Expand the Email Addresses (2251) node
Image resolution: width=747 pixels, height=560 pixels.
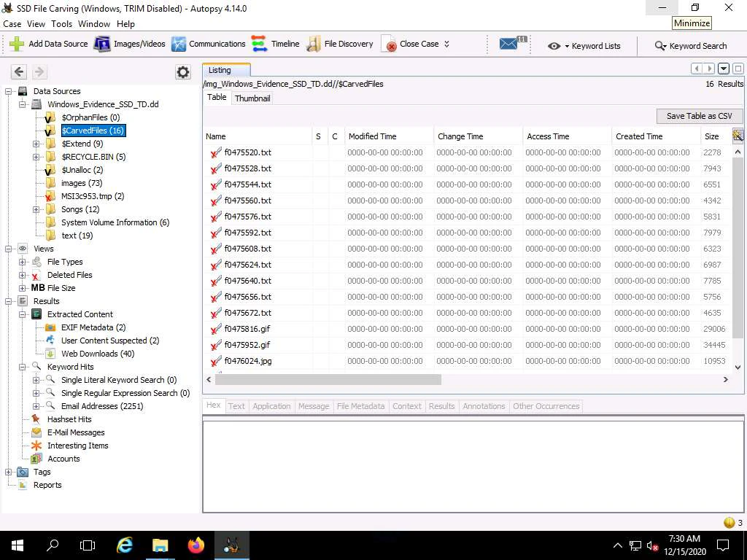(x=36, y=406)
